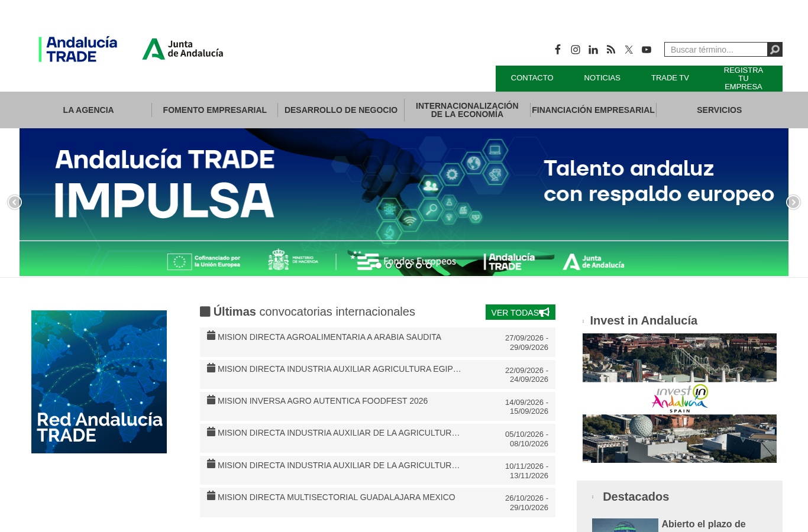Image resolution: width=808 pixels, height=532 pixels.
Task: Open the Red Andalucía TRADE banner
Action: tap(99, 382)
